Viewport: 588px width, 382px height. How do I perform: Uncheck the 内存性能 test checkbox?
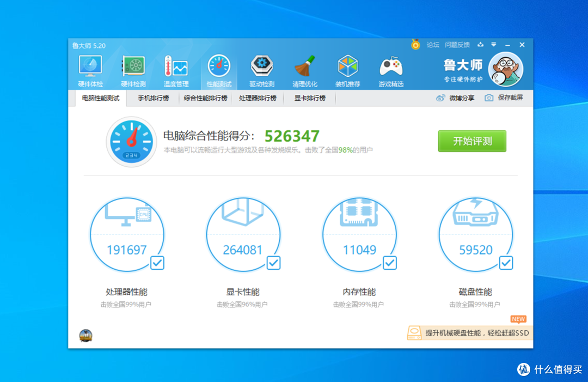pos(390,263)
